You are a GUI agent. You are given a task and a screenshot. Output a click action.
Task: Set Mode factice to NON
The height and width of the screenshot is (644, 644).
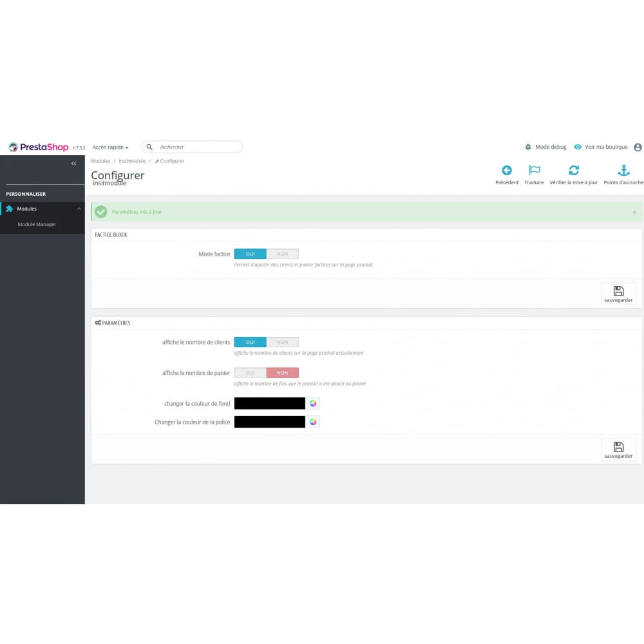282,254
